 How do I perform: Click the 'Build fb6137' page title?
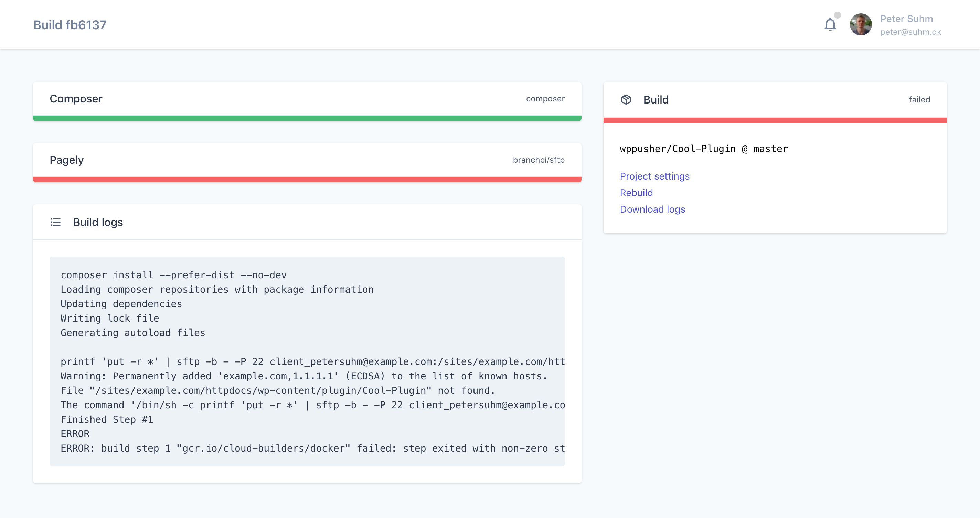click(70, 25)
